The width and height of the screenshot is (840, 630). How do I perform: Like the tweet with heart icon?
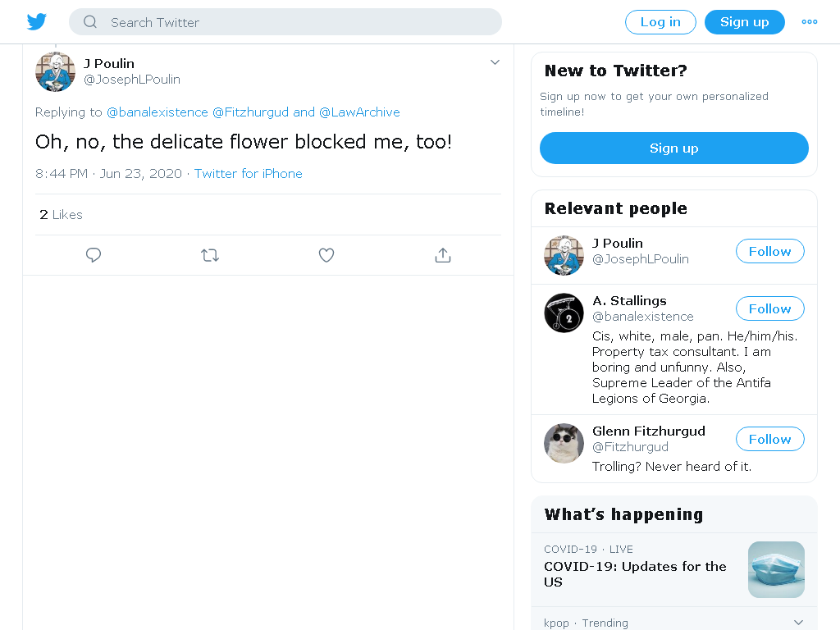pyautogui.click(x=326, y=255)
